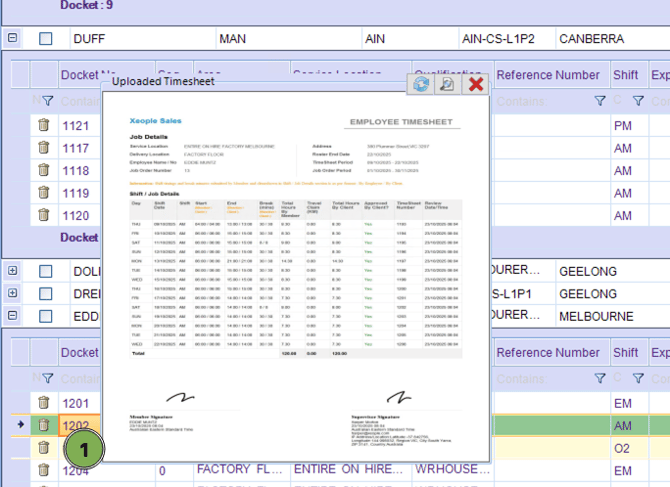Collapse the DUFF row details

click(12, 39)
